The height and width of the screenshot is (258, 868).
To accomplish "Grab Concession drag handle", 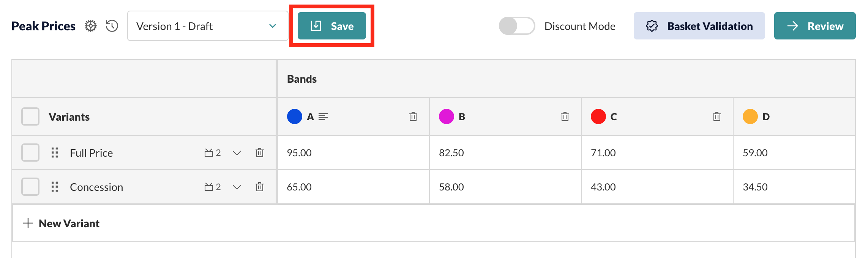I will (x=55, y=187).
